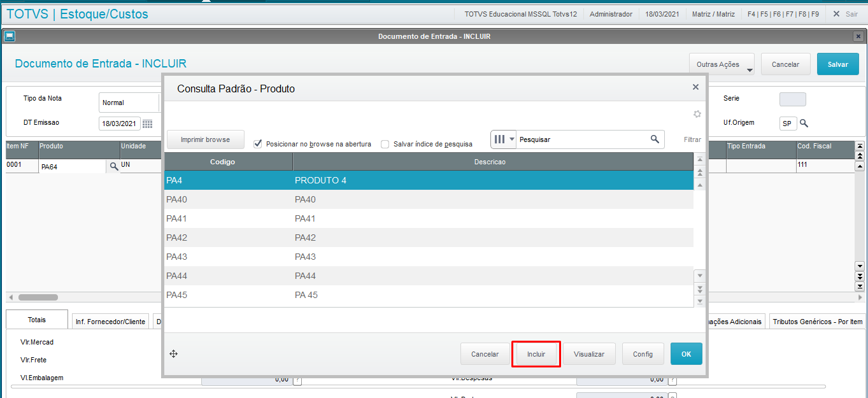Click single up arrow in product list scrollbar
Screen dimensions: 868x398
pos(701,185)
